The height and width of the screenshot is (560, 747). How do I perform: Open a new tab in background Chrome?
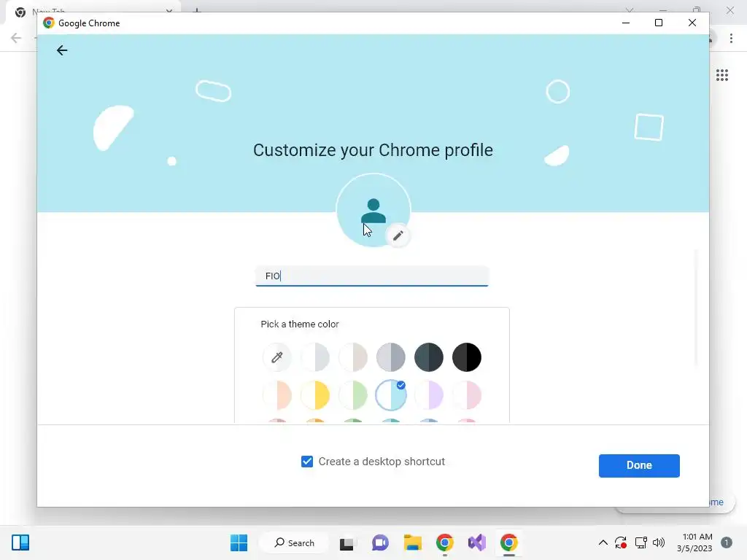coord(197,10)
